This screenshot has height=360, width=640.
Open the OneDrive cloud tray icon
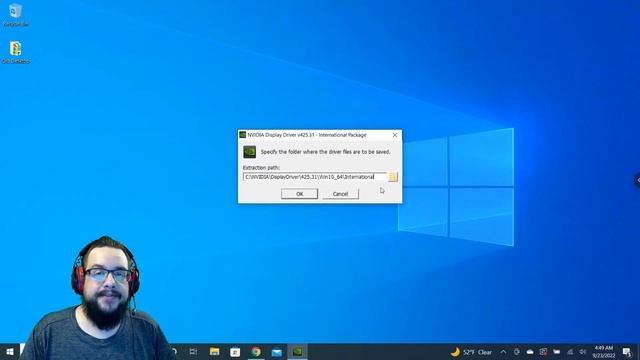pyautogui.click(x=530, y=352)
